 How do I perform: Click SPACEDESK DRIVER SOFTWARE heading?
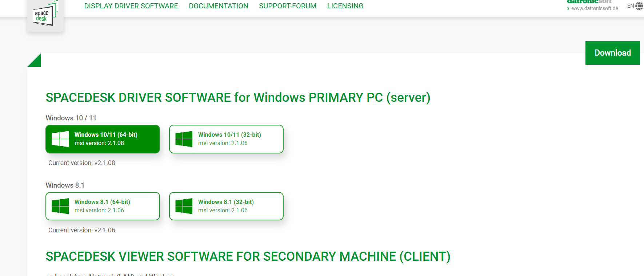238,97
